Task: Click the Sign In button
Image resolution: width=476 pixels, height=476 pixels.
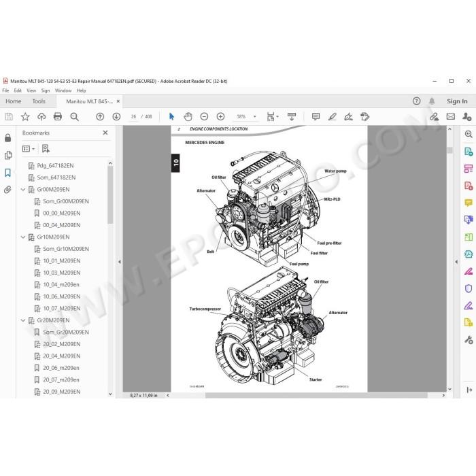Action: click(x=457, y=101)
